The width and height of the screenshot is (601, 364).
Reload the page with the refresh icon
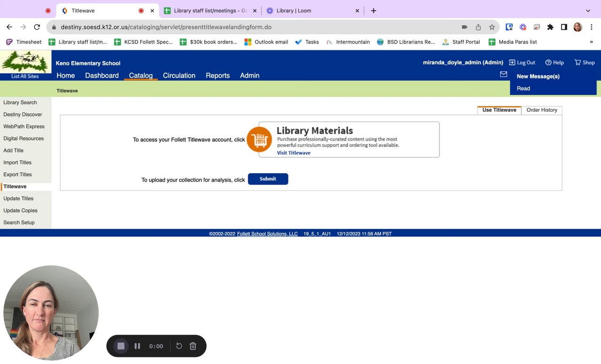pyautogui.click(x=37, y=27)
